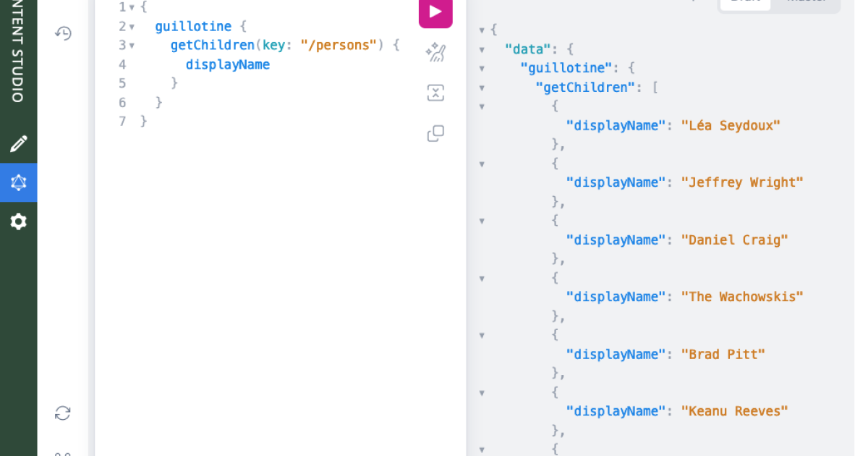Viewport: 868px width, 456px height.
Task: Refresh the schema with the circular arrows icon
Action: [x=63, y=413]
